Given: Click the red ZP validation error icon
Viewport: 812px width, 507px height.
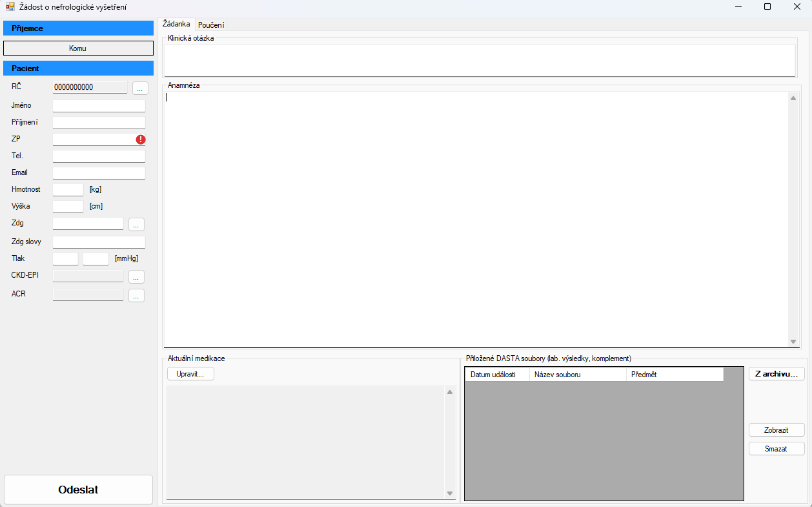Looking at the screenshot, I should (x=141, y=140).
